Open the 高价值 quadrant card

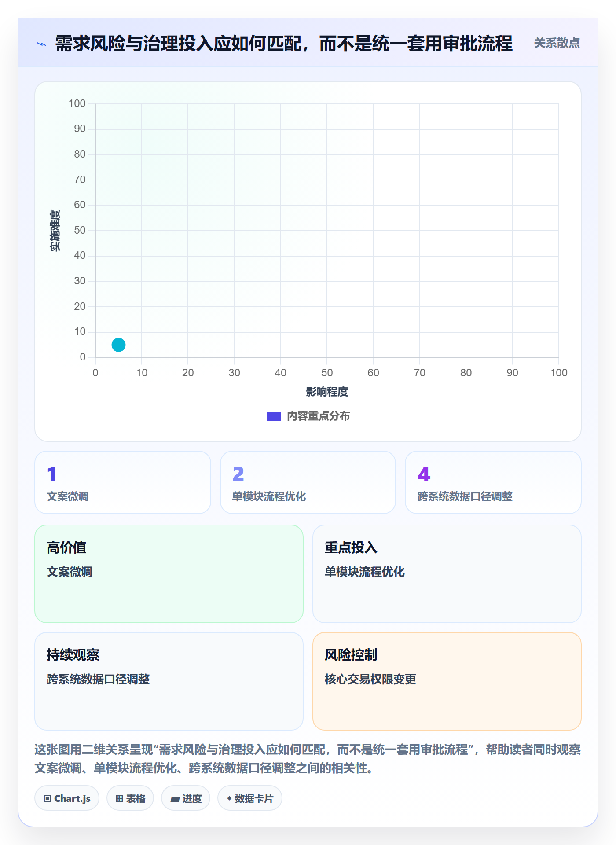169,574
